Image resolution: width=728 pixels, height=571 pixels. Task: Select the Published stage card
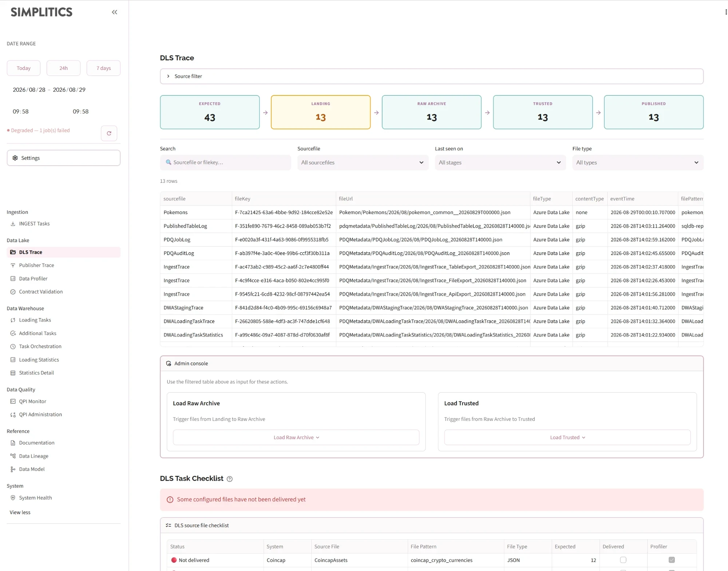click(x=654, y=112)
